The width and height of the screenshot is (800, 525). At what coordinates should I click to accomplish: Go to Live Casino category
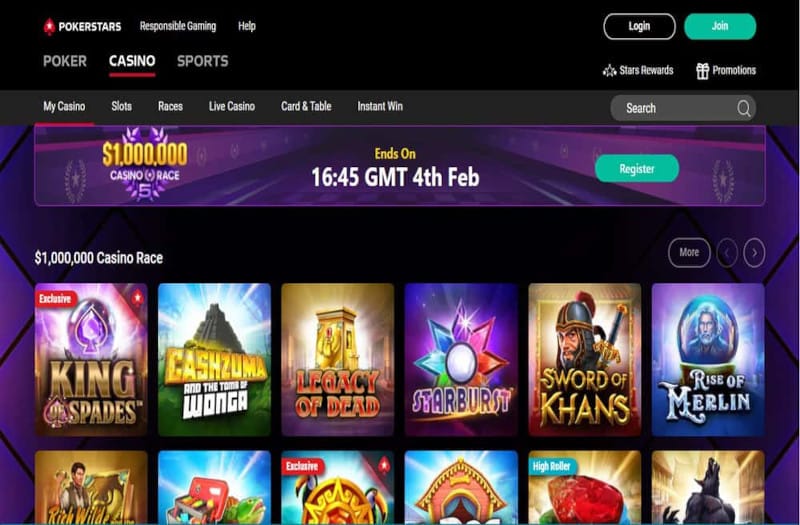click(x=232, y=106)
